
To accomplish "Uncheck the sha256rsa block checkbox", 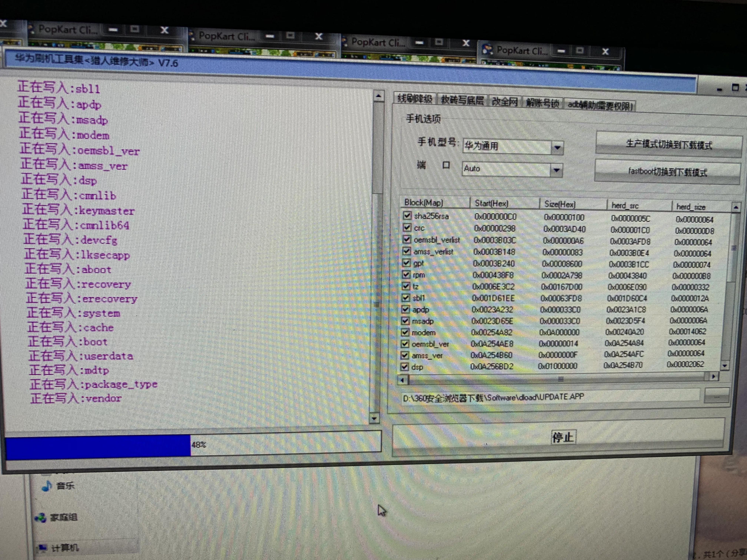I will click(x=407, y=215).
